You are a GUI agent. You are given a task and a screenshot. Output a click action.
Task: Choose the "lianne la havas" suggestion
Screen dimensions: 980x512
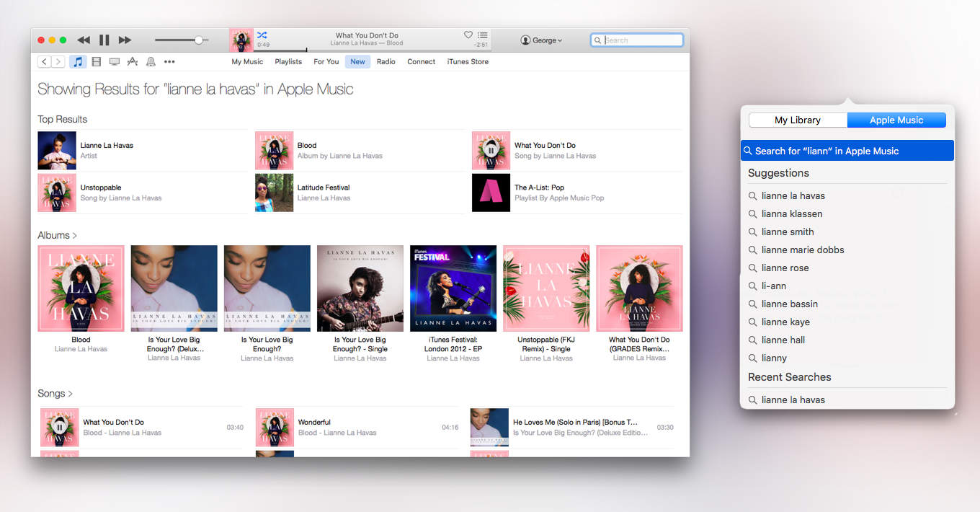pyautogui.click(x=793, y=195)
